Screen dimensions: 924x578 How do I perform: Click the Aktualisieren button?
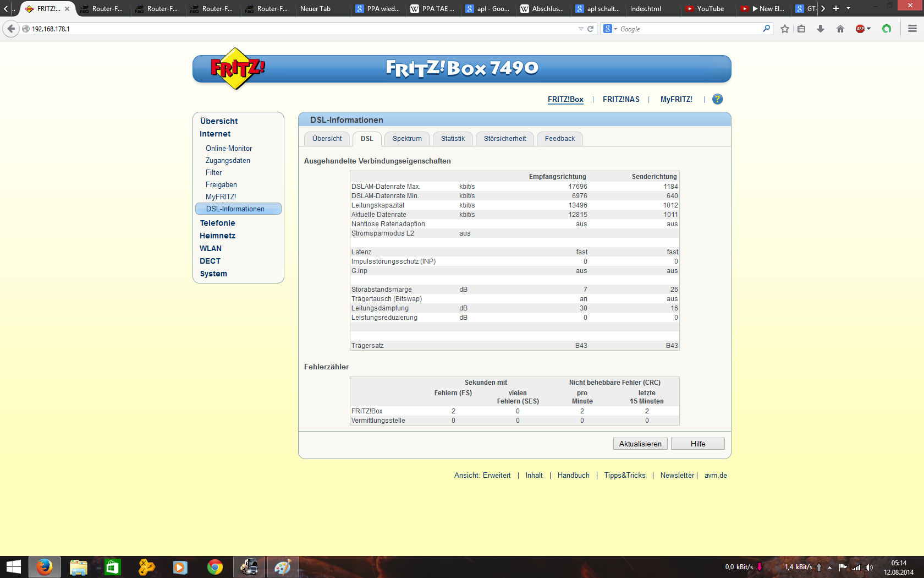tap(640, 444)
